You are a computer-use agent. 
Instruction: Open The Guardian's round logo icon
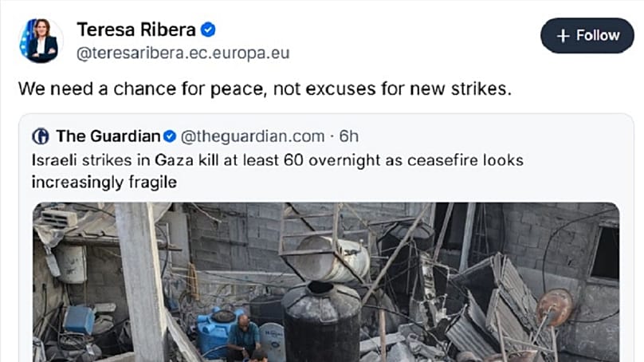(x=41, y=136)
